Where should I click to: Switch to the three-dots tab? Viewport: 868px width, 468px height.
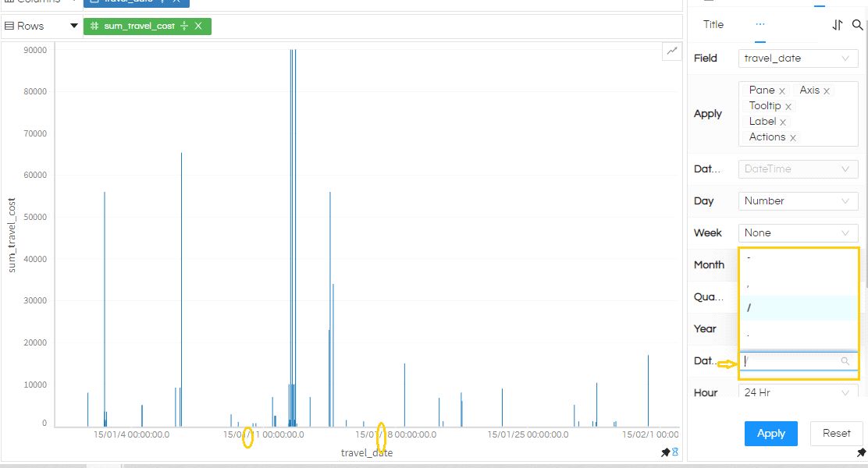(760, 24)
